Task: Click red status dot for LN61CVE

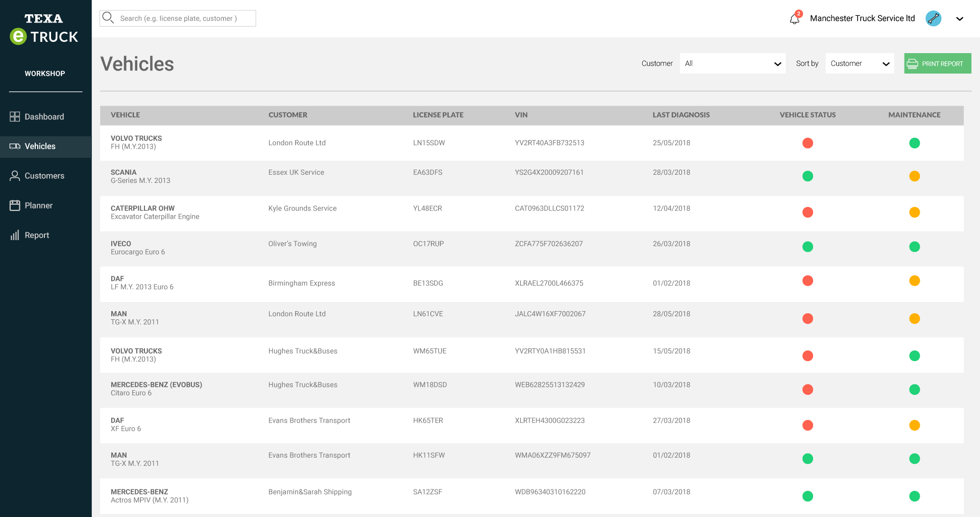Action: coord(807,319)
